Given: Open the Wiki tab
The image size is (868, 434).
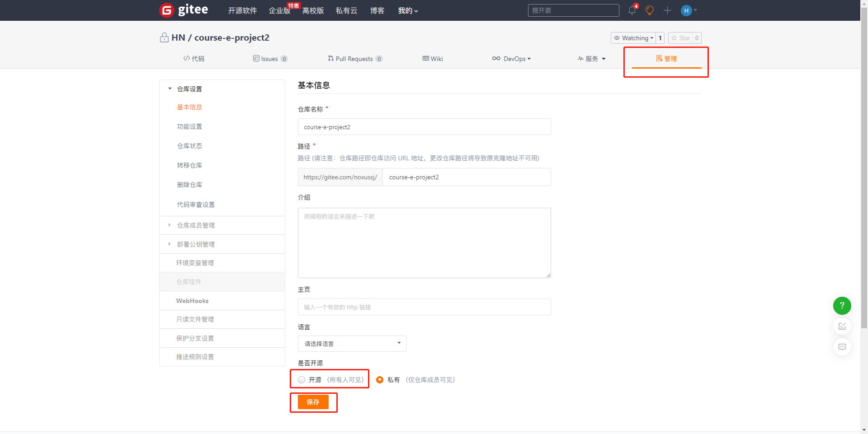Looking at the screenshot, I should [433, 59].
